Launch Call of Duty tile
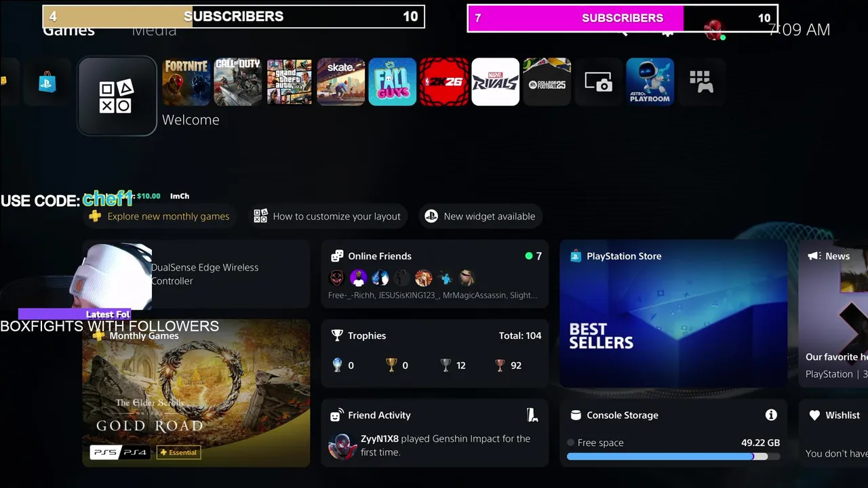This screenshot has width=868, height=488. click(x=238, y=82)
